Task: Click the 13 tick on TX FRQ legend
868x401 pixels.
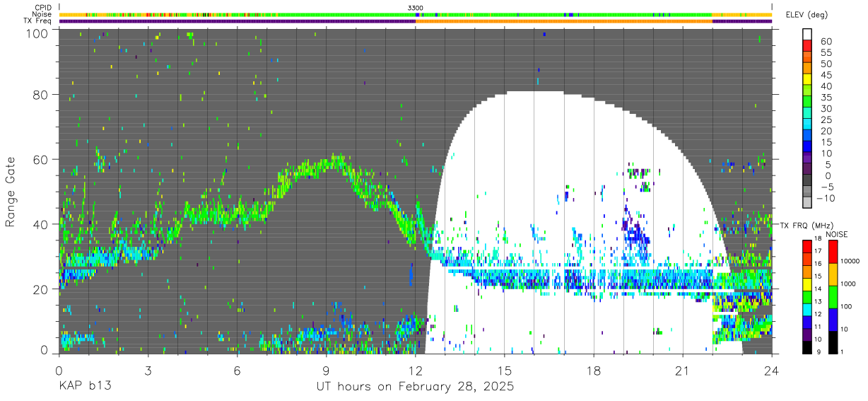Action: 818,301
